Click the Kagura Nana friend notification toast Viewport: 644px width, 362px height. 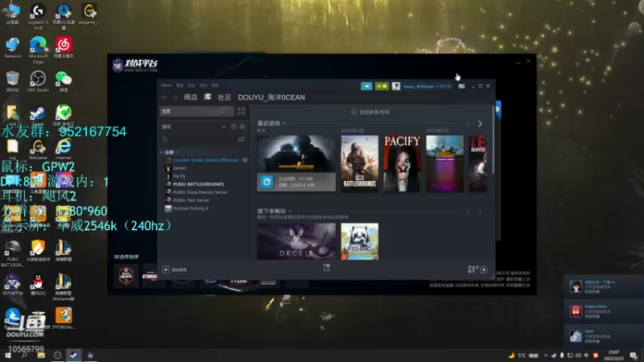604,311
